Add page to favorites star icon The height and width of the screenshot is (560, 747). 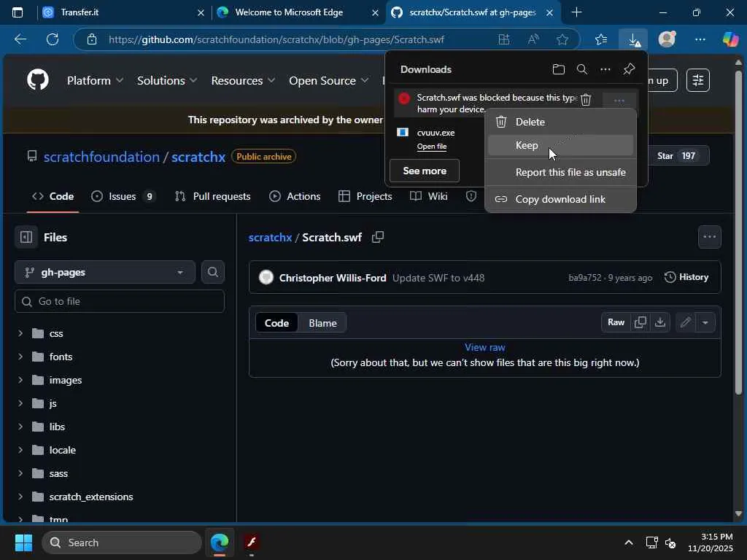[562, 39]
